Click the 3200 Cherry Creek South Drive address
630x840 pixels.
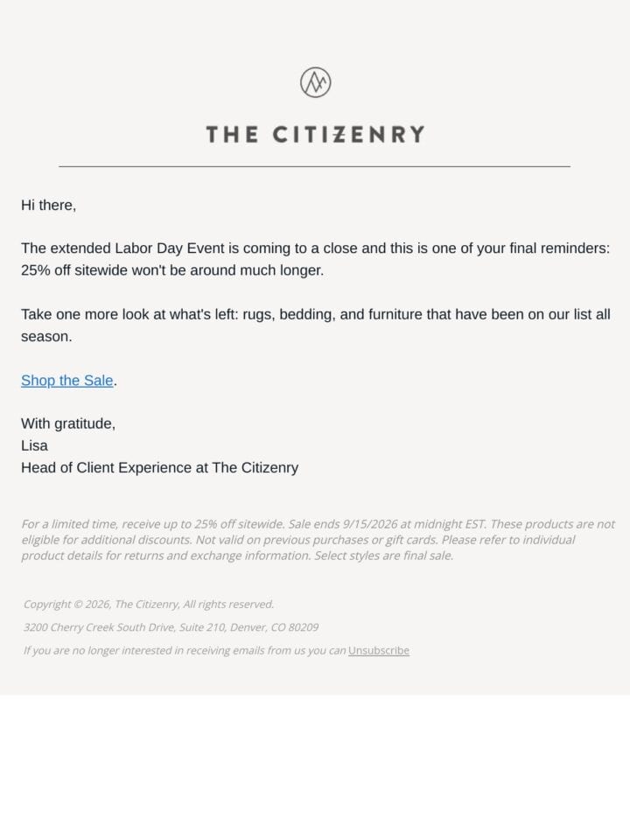171,627
